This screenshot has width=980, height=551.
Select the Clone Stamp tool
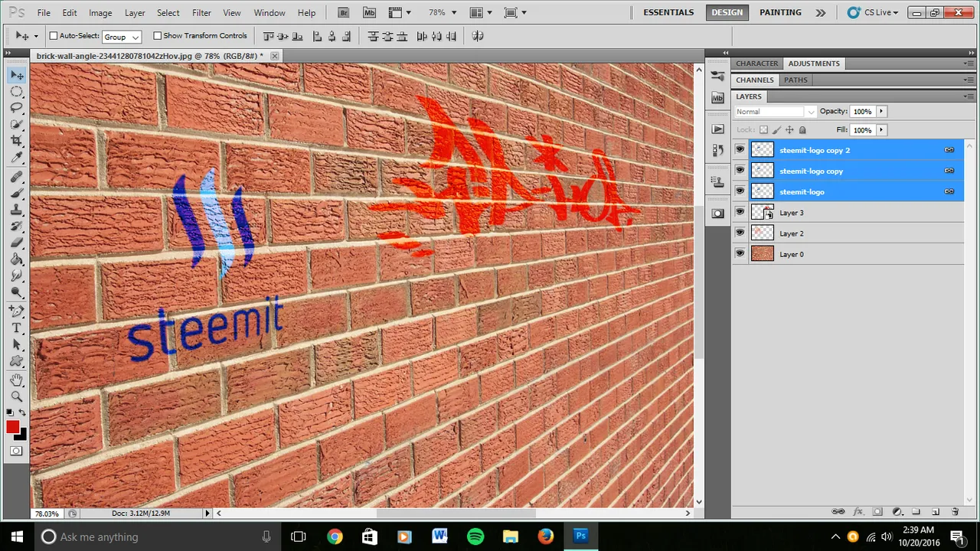(x=16, y=210)
